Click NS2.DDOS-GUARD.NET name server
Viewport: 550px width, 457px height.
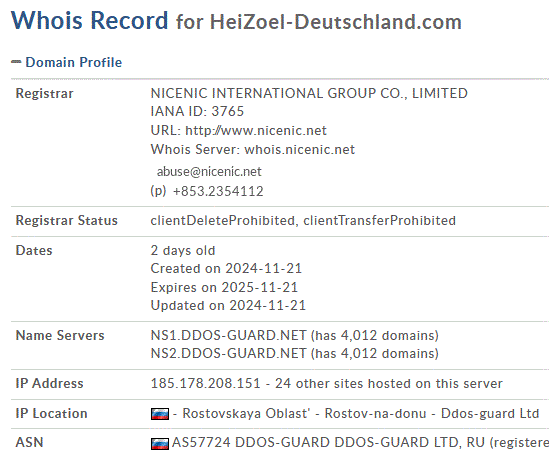pyautogui.click(x=229, y=353)
